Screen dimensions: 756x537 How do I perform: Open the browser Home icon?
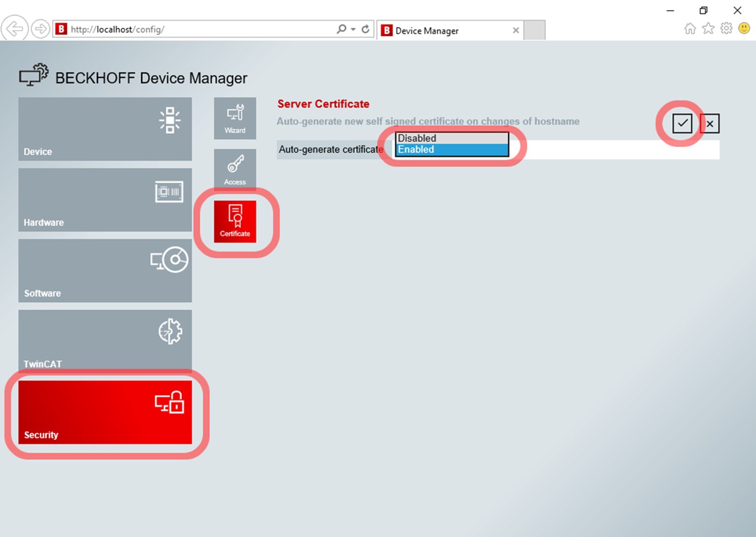tap(690, 29)
